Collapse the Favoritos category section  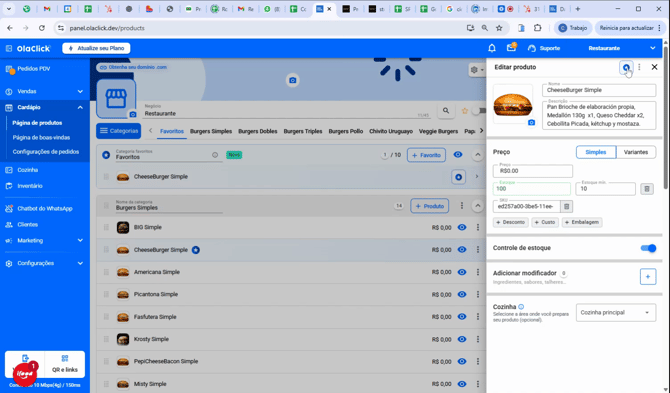tap(478, 155)
